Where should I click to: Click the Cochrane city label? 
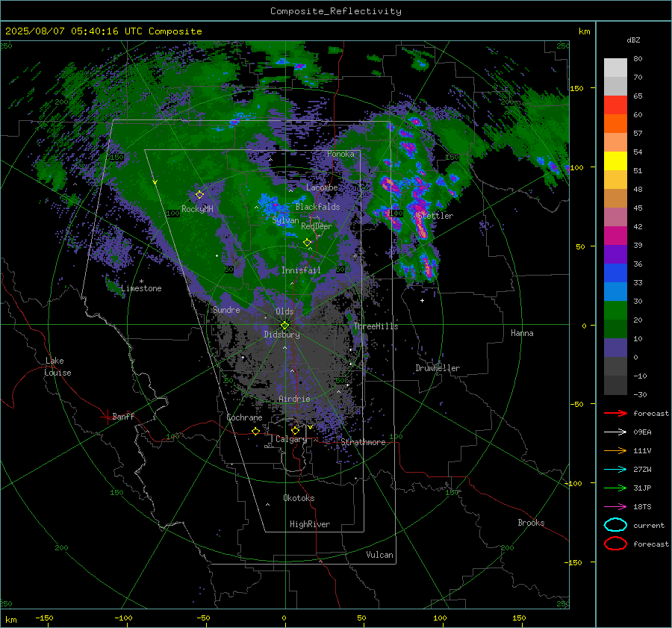point(244,417)
